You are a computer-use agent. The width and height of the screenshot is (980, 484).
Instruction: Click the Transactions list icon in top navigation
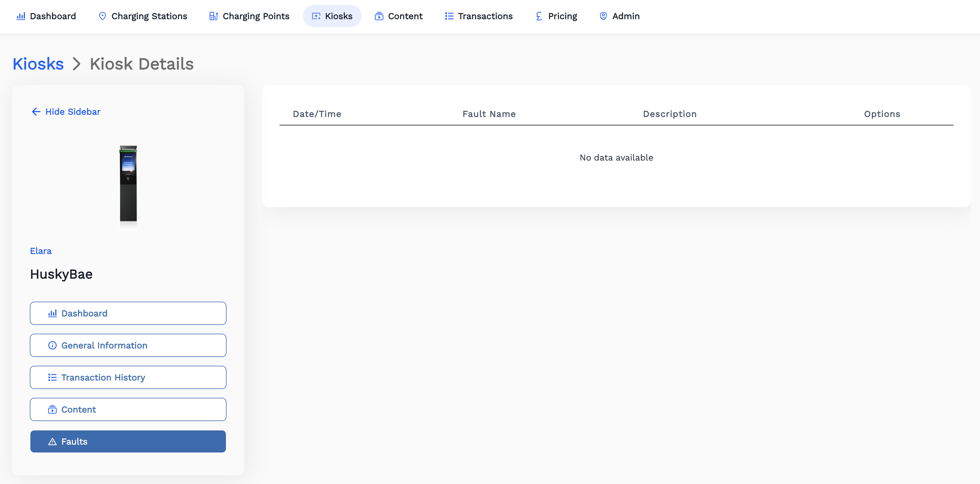point(449,16)
